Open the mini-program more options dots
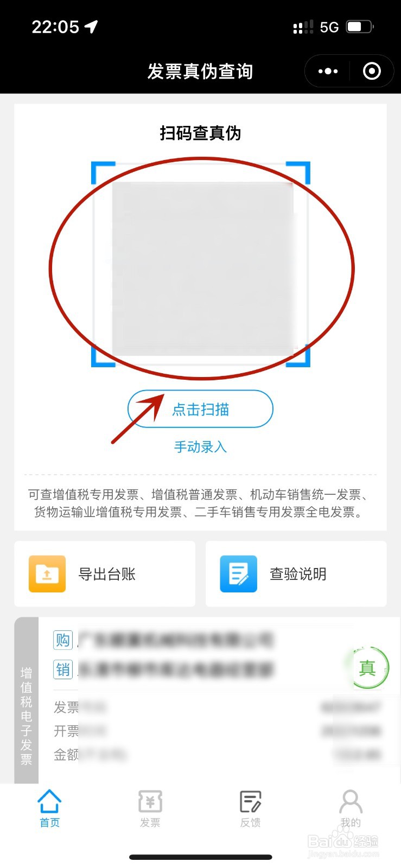 (x=328, y=71)
